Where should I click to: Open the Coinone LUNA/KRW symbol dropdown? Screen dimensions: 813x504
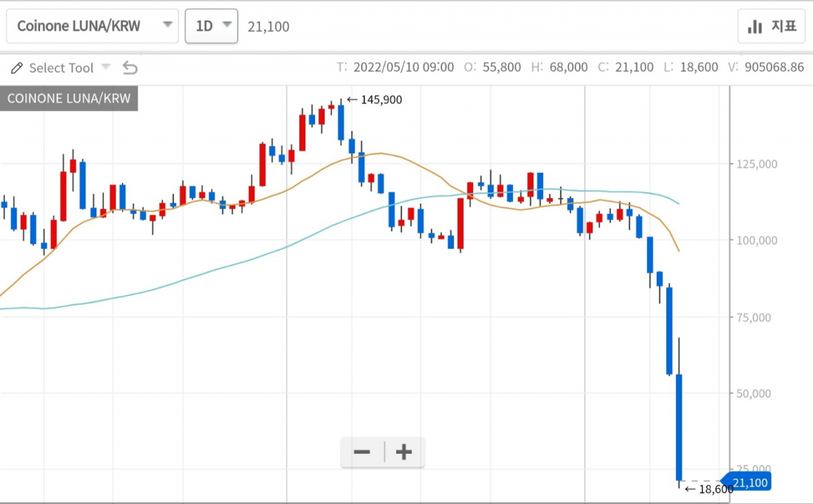(92, 26)
